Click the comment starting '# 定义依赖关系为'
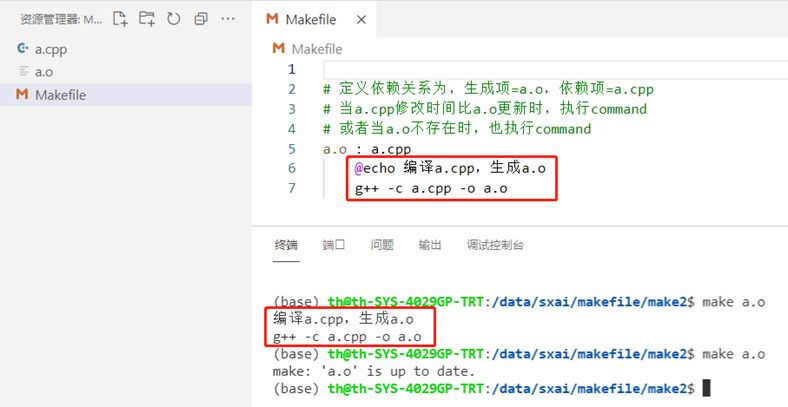The width and height of the screenshot is (788, 407). point(488,89)
